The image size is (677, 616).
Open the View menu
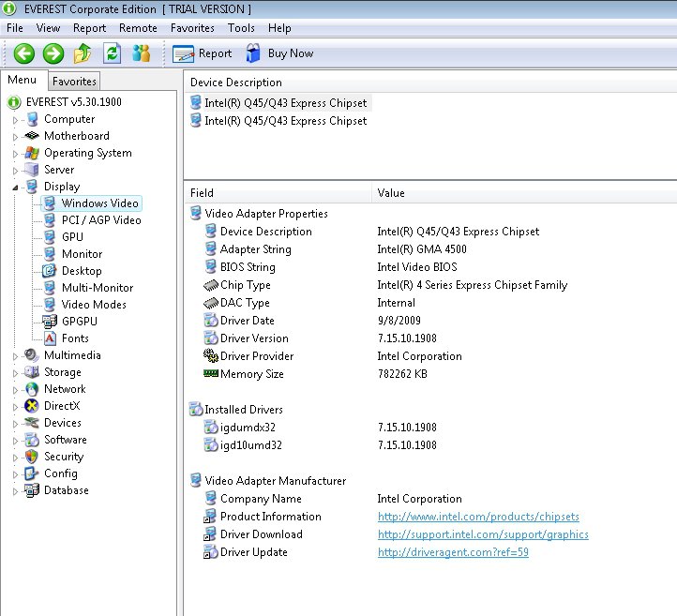(x=48, y=28)
